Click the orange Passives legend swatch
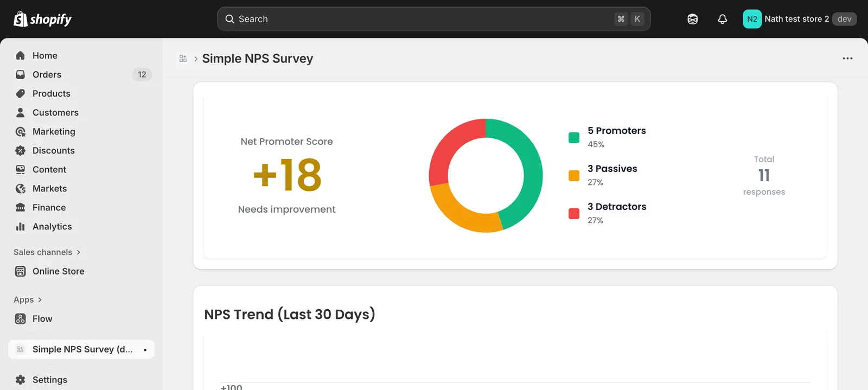Image resolution: width=868 pixels, height=390 pixels. click(x=574, y=176)
